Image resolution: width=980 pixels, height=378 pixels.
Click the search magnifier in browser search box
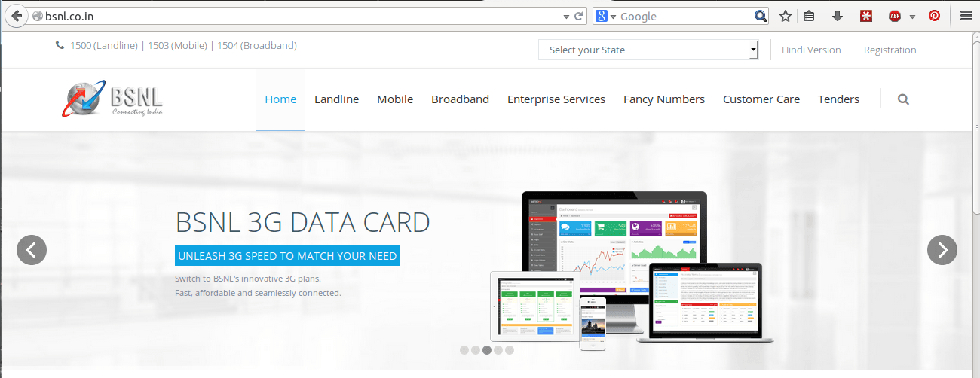coord(761,16)
